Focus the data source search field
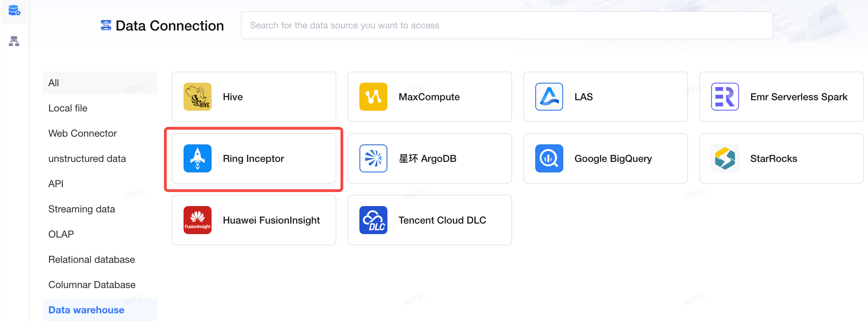Viewport: 868px width, 321px height. click(507, 25)
